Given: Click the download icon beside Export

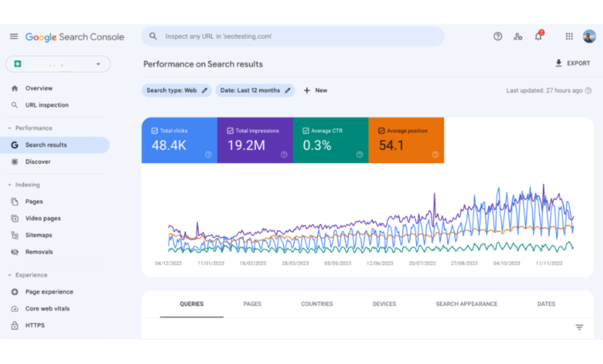Looking at the screenshot, I should pos(559,63).
